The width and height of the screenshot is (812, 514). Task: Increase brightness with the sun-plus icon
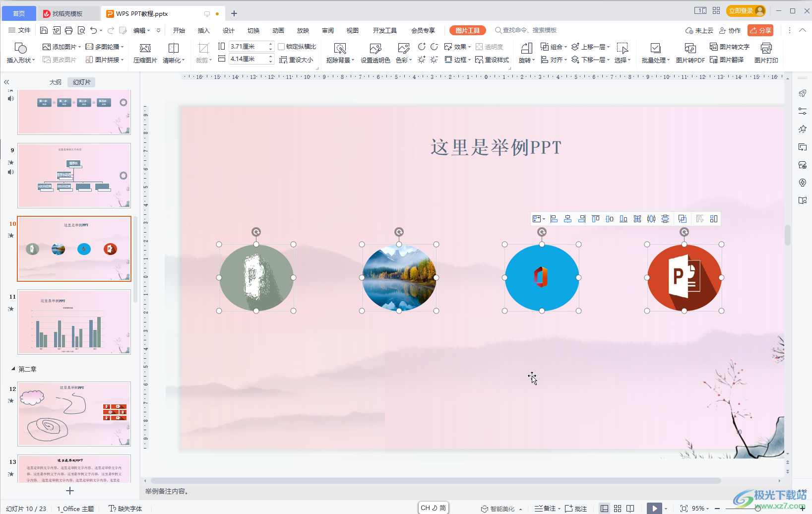point(422,60)
